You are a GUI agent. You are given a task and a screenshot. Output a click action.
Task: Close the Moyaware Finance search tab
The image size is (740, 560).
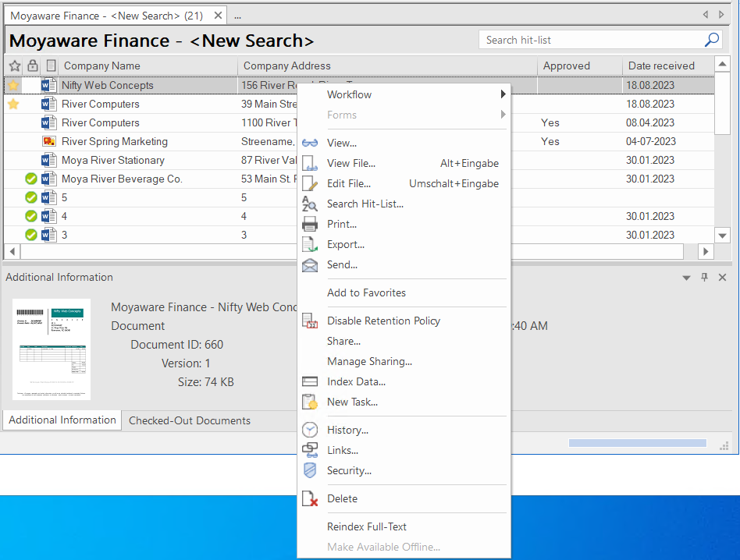point(218,16)
